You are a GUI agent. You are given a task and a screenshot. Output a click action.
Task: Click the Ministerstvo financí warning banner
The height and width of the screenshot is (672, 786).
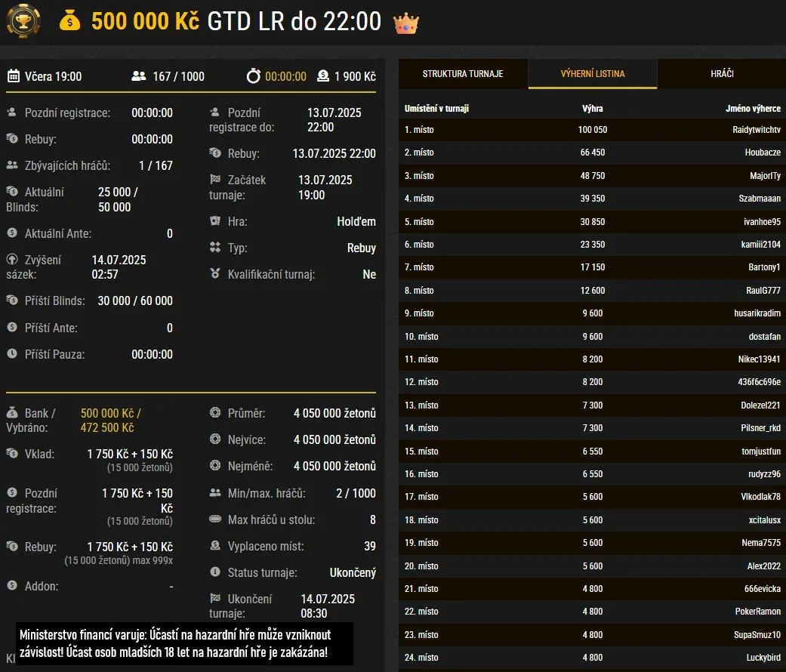pos(184,643)
